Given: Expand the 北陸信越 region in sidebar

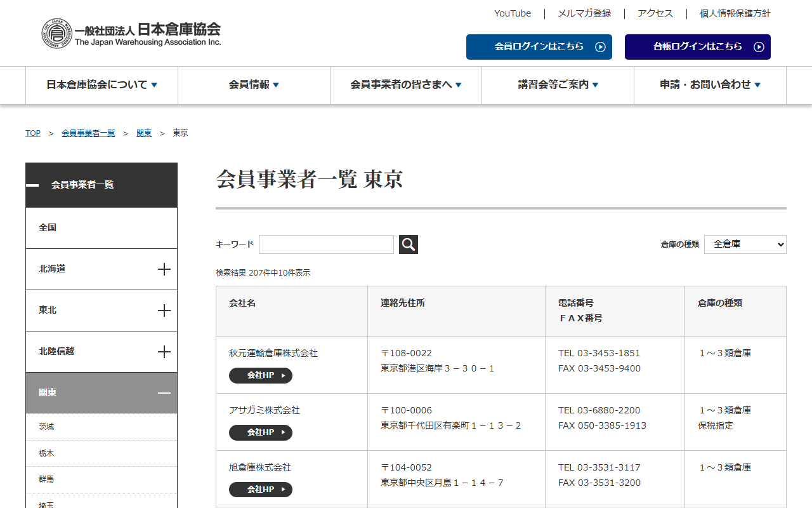Looking at the screenshot, I should [164, 352].
